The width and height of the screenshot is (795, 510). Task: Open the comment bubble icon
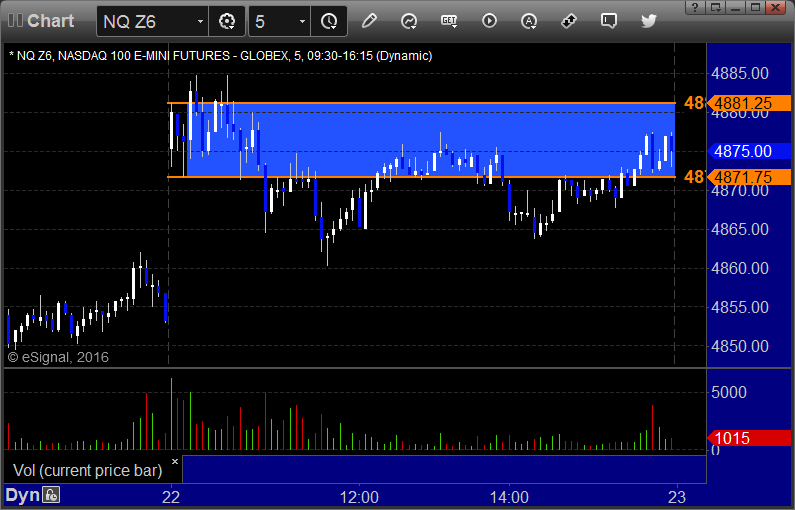pyautogui.click(x=608, y=21)
